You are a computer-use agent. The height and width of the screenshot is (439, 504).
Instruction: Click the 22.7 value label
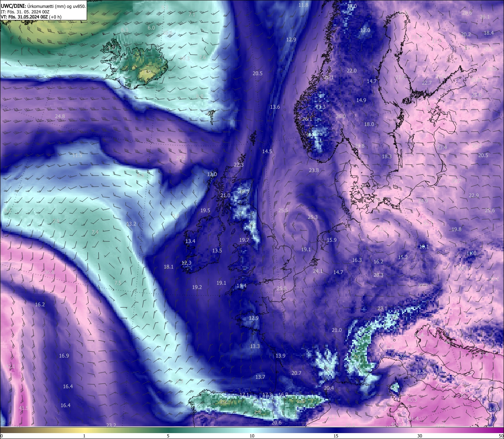tap(427, 83)
